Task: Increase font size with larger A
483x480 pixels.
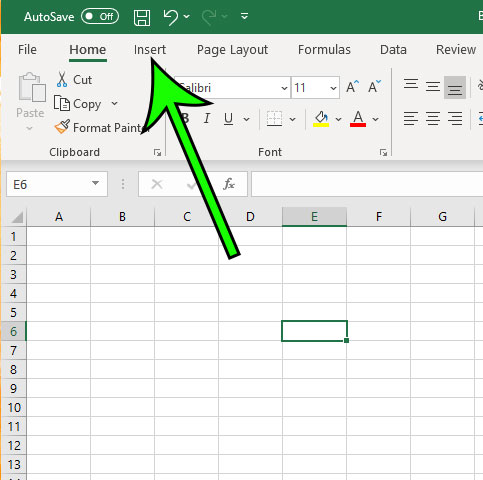Action: click(353, 87)
